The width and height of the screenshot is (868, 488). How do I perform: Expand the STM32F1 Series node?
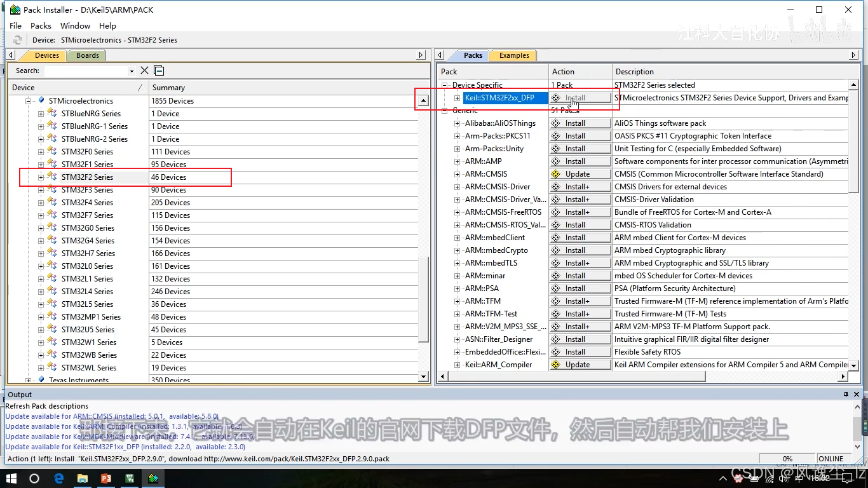[x=41, y=165]
